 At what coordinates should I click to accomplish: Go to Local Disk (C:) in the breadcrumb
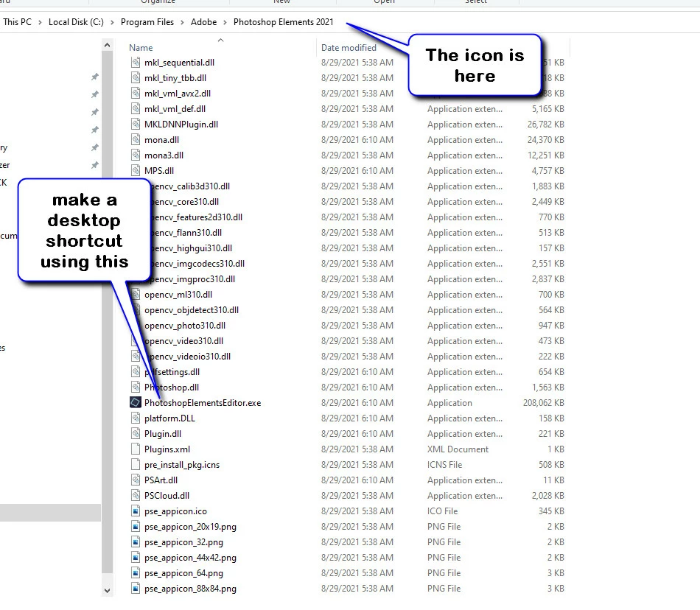pyautogui.click(x=76, y=22)
